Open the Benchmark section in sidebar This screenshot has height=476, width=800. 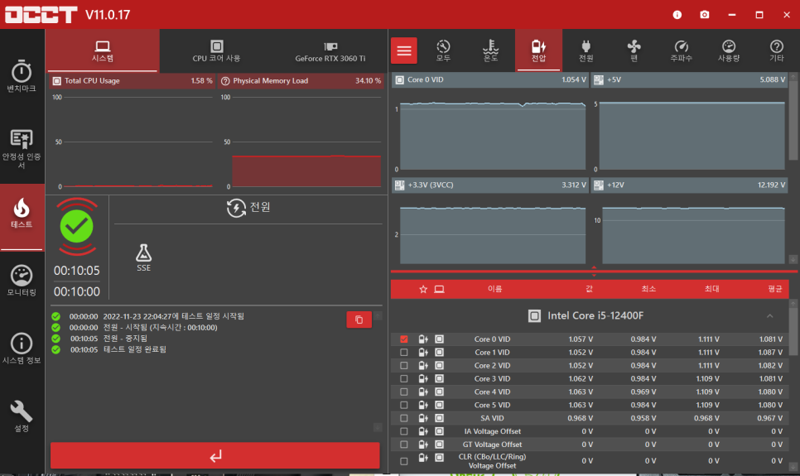(x=21, y=77)
